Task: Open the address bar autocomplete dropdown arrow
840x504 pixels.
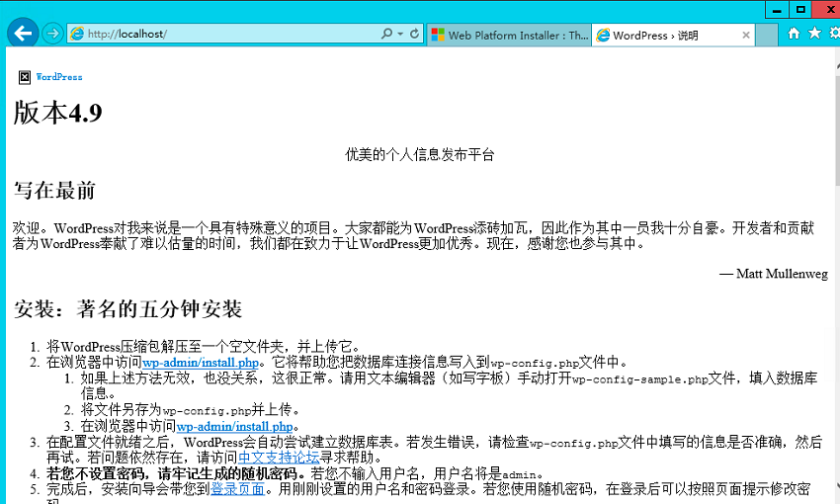Action: tap(400, 34)
